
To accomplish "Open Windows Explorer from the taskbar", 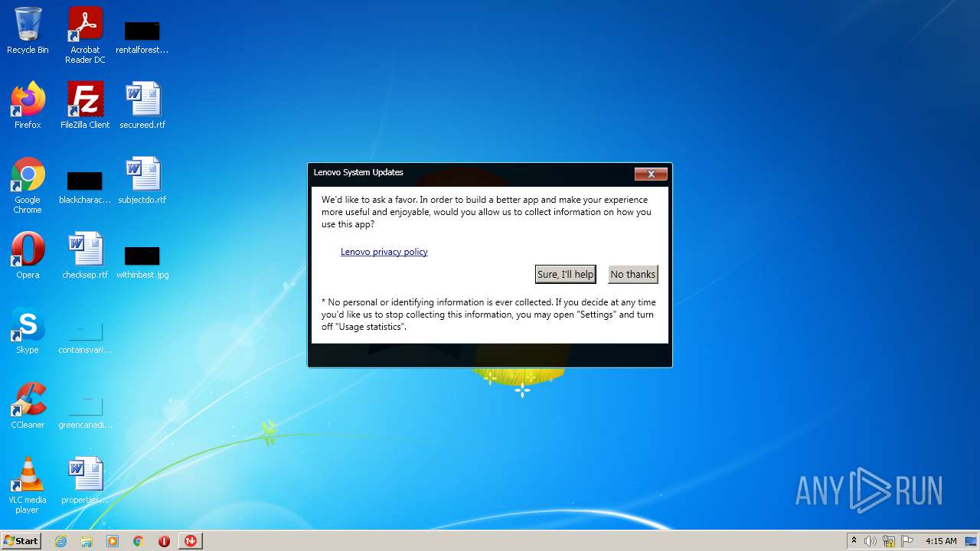I will point(87,541).
